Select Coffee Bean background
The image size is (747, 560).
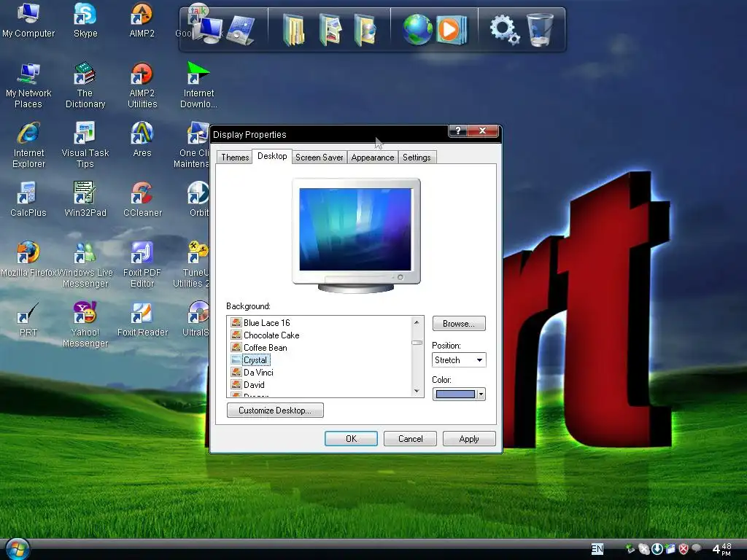pyautogui.click(x=265, y=347)
